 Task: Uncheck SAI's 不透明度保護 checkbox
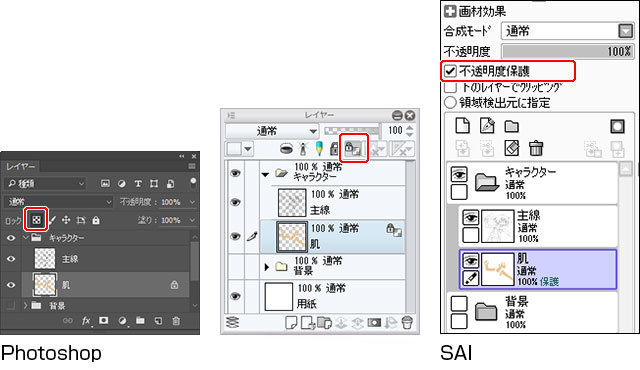pos(450,71)
